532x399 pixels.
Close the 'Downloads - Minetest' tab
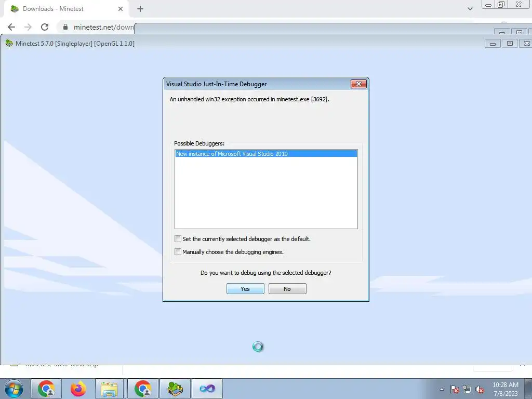point(120,9)
